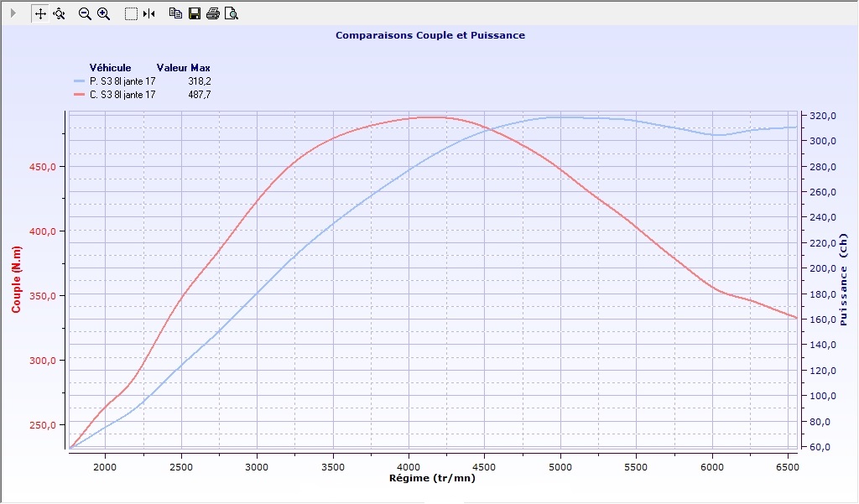The width and height of the screenshot is (859, 504).
Task: Click the play arrow in the toolbar
Action: point(13,13)
